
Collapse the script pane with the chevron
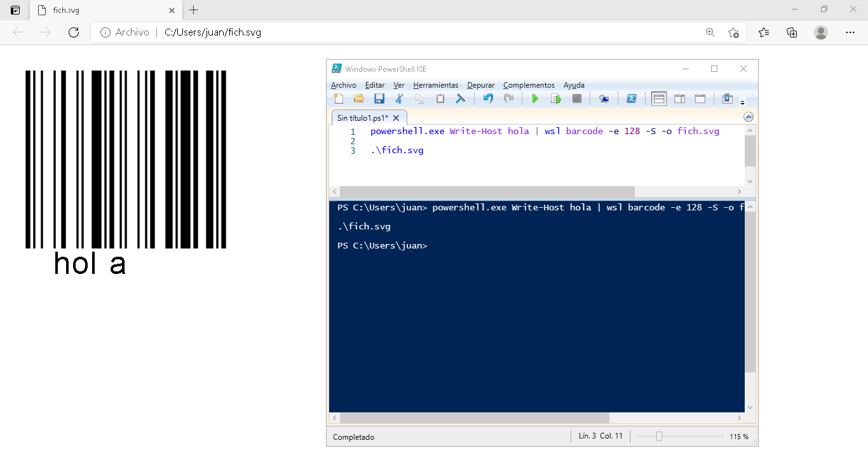(x=748, y=117)
